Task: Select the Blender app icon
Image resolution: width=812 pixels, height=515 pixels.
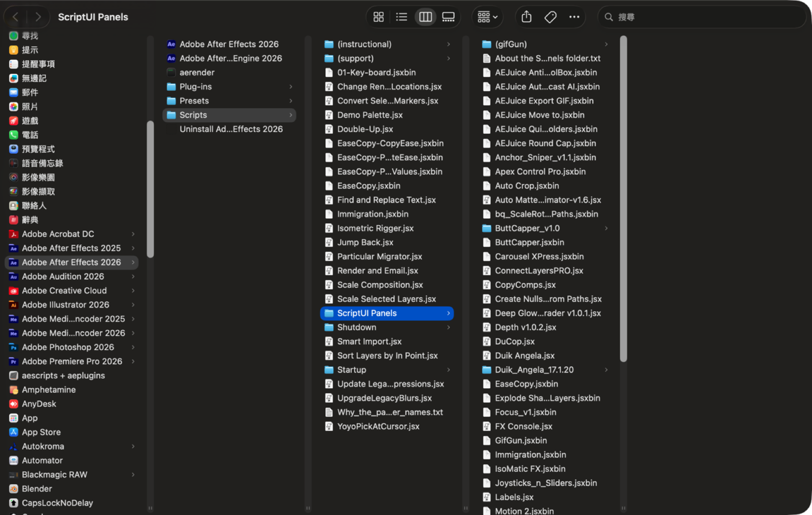Action: pyautogui.click(x=14, y=489)
